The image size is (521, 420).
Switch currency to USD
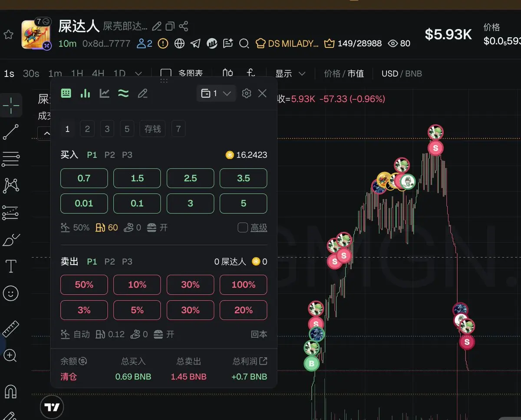tap(389, 73)
